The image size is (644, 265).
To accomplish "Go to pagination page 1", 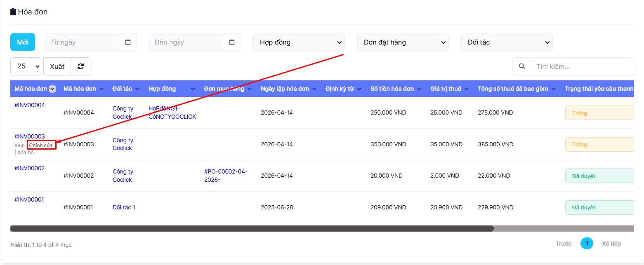I will pyautogui.click(x=586, y=244).
